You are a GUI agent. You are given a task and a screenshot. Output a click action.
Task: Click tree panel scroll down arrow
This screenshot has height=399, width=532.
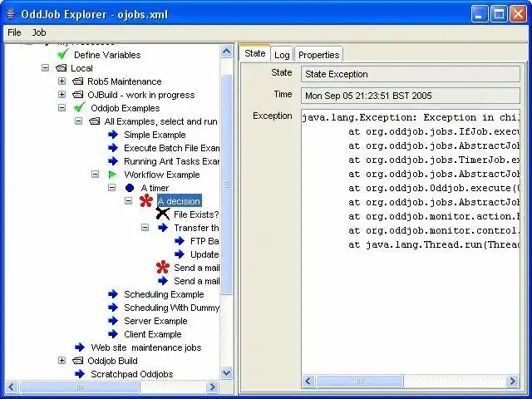[226, 373]
